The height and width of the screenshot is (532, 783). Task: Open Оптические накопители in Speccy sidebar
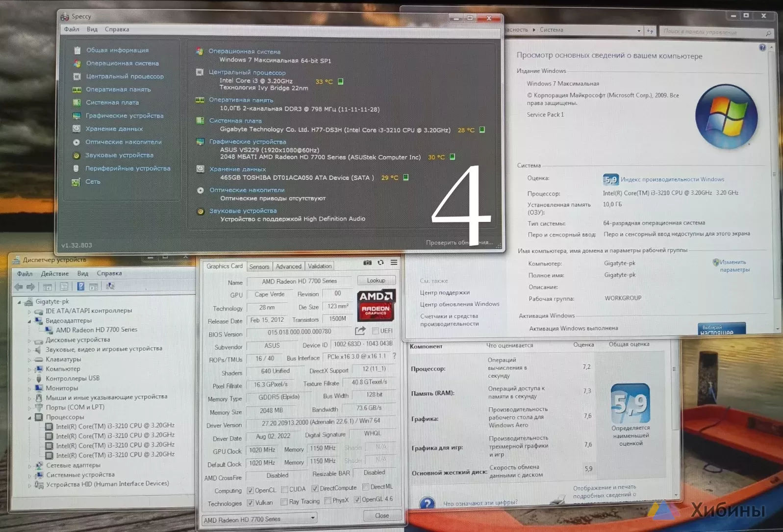click(x=123, y=142)
